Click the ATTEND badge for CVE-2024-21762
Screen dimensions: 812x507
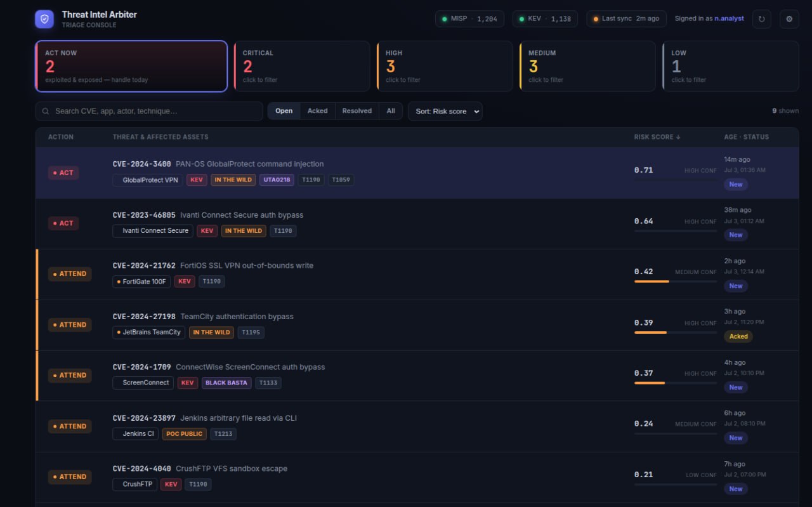click(70, 274)
